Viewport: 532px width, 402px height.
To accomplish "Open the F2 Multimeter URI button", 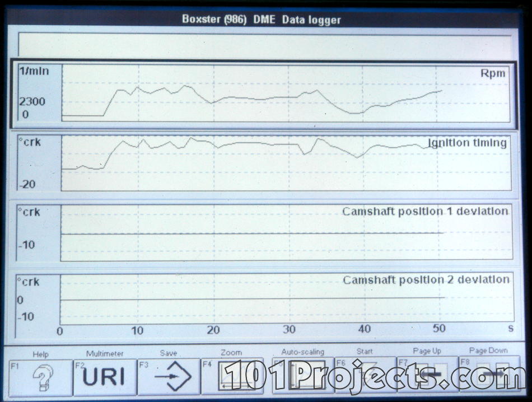I will 105,377.
